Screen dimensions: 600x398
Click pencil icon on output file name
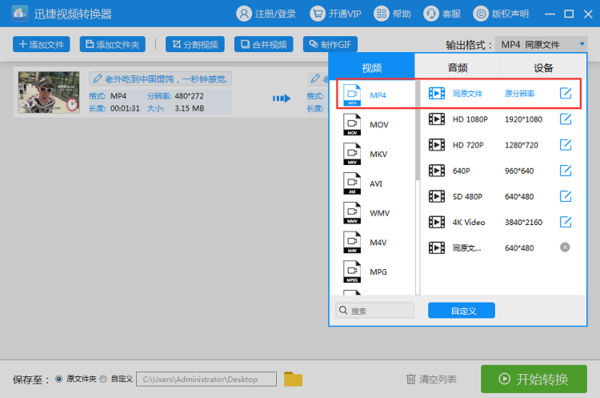(x=315, y=79)
